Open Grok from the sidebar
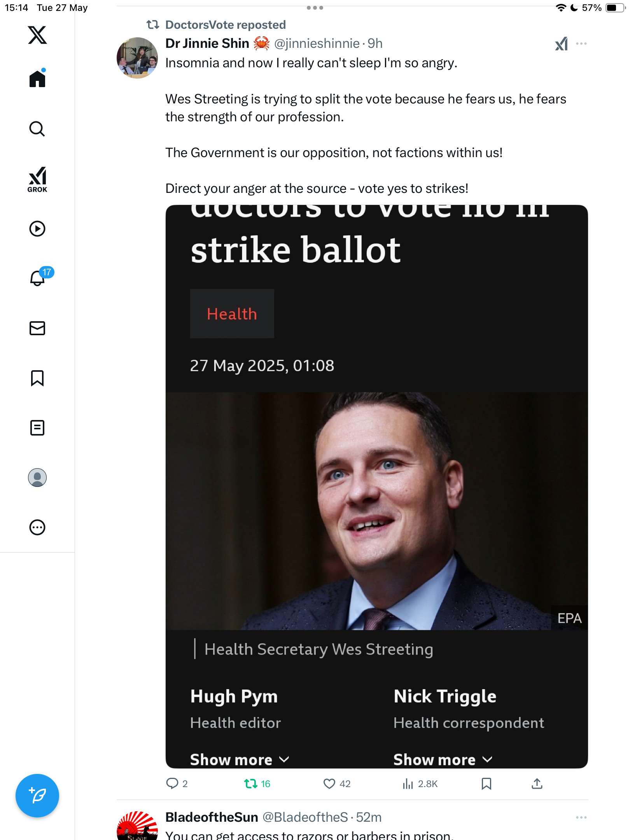Screen dimensions: 630x840 pos(37,180)
